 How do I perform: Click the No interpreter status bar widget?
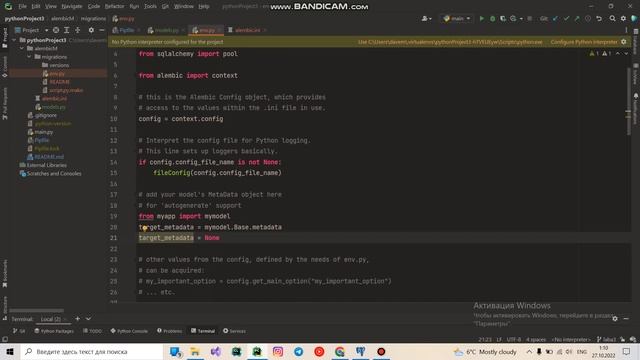pyautogui.click(x=571, y=339)
